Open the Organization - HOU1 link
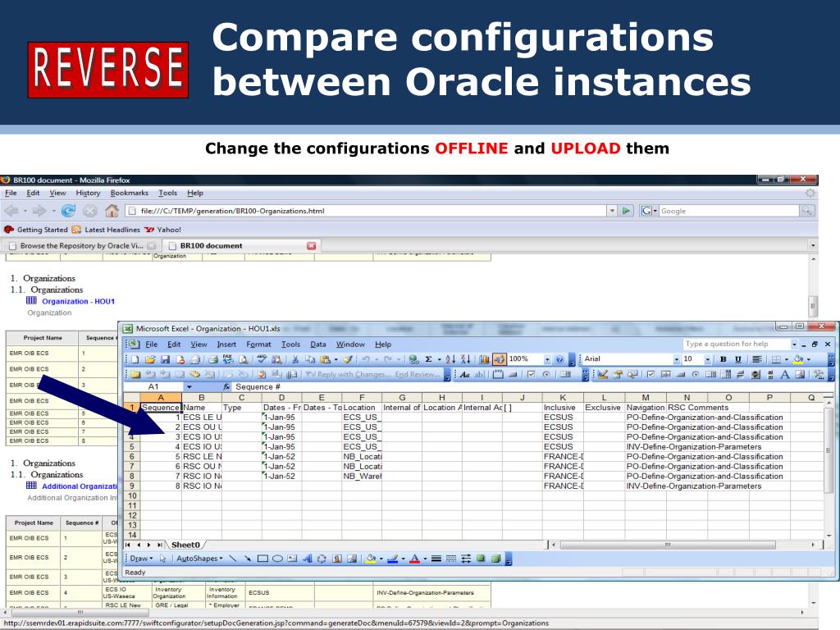The image size is (840, 630). point(78,301)
